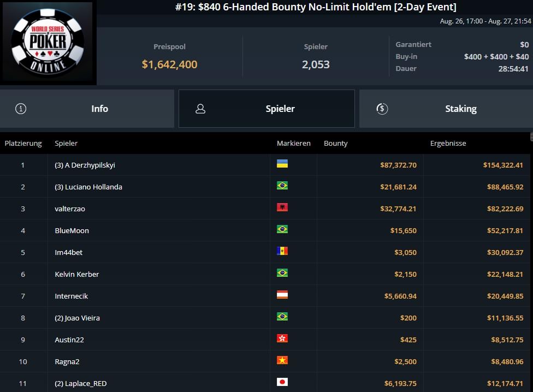This screenshot has height=392, width=533.
Task: Click the Austria flag for Internecik
Action: tap(282, 295)
